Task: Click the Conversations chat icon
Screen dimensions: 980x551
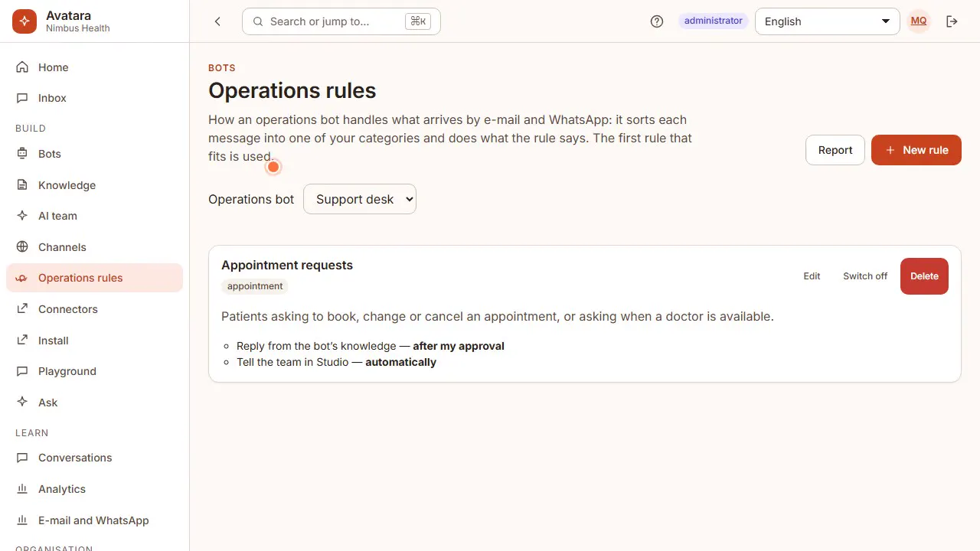Action: 22,458
